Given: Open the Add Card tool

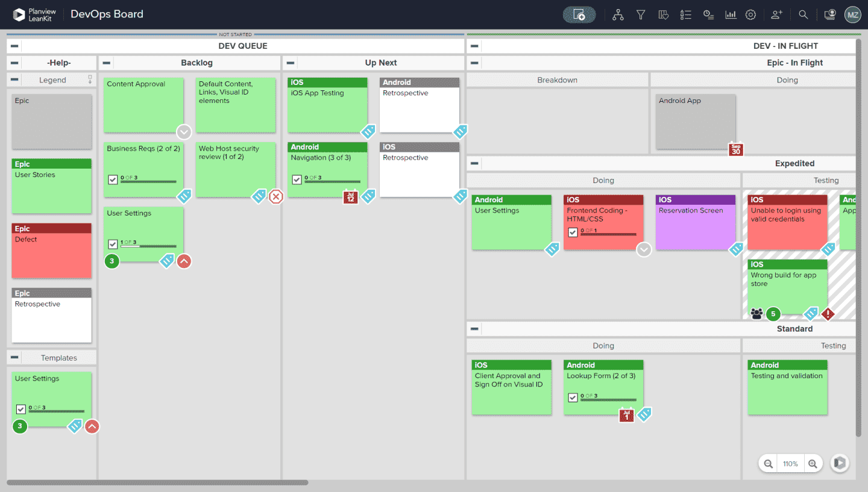Looking at the screenshot, I should click(x=579, y=14).
